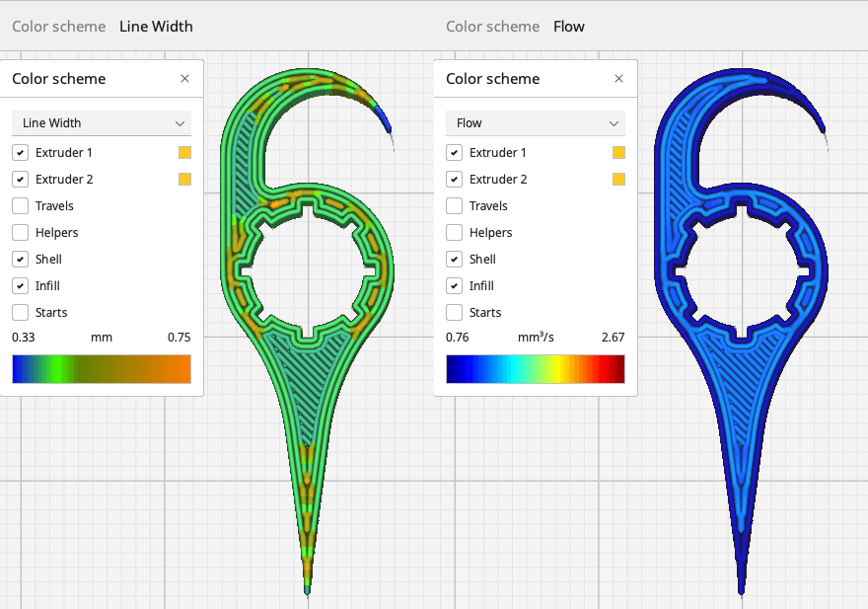Enable Starts checkbox in Line Width panel
The height and width of the screenshot is (609, 868).
point(20,313)
